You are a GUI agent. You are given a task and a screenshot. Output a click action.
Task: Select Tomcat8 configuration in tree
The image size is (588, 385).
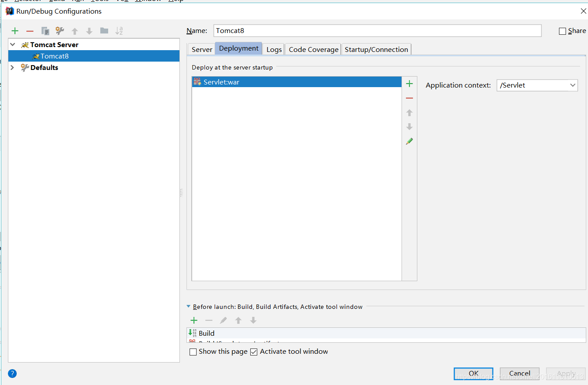[94, 56]
